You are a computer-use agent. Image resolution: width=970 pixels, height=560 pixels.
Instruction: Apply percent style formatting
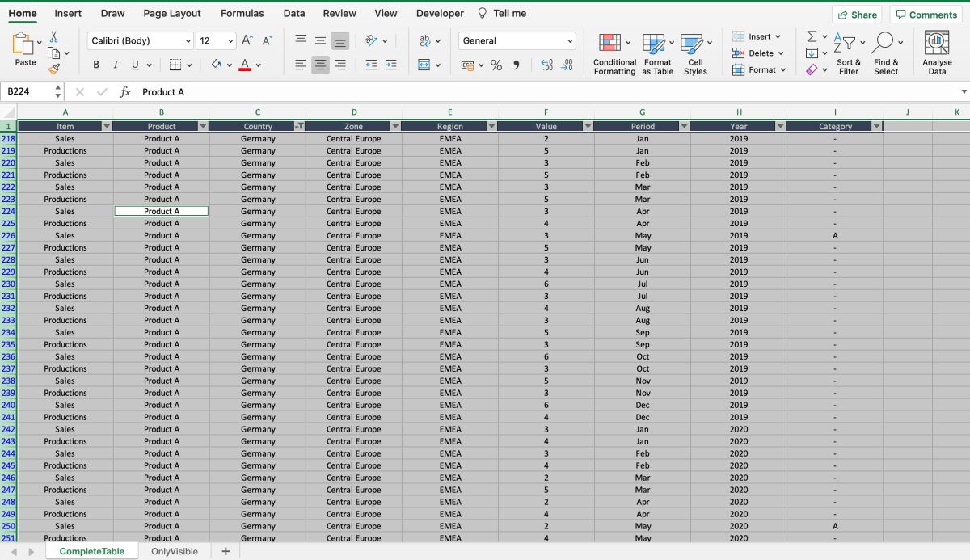tap(496, 65)
